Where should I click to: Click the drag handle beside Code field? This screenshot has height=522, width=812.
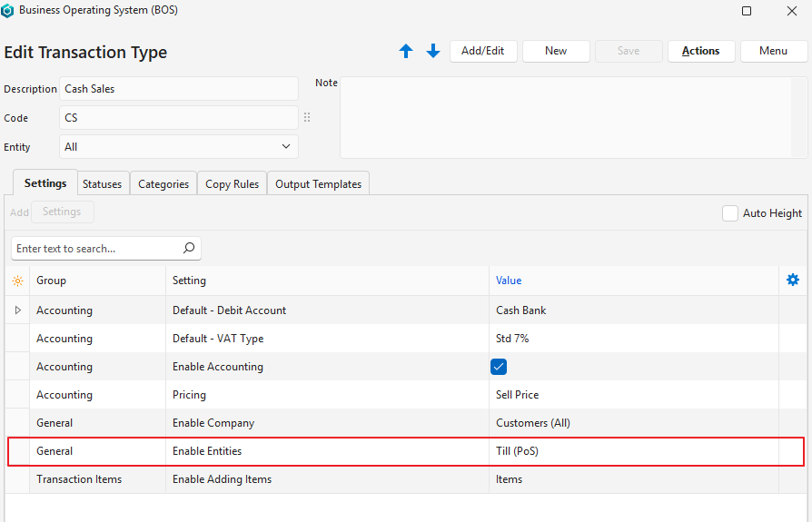(307, 118)
